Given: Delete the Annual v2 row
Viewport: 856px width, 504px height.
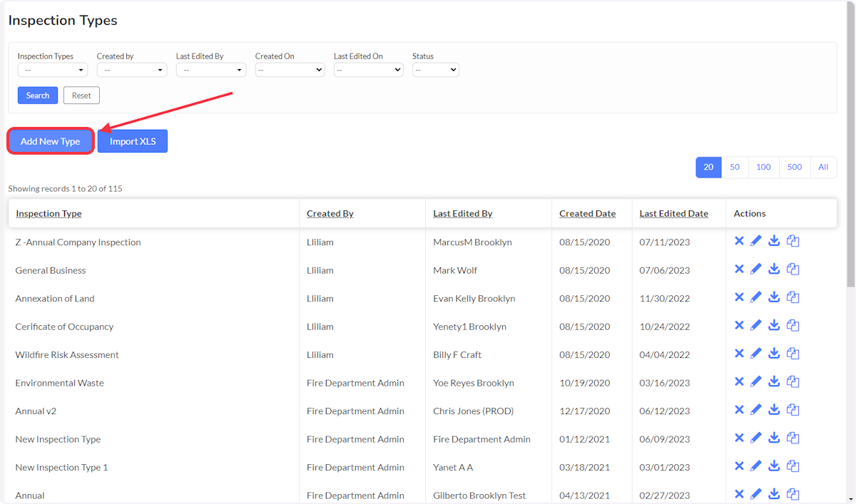Looking at the screenshot, I should [739, 410].
